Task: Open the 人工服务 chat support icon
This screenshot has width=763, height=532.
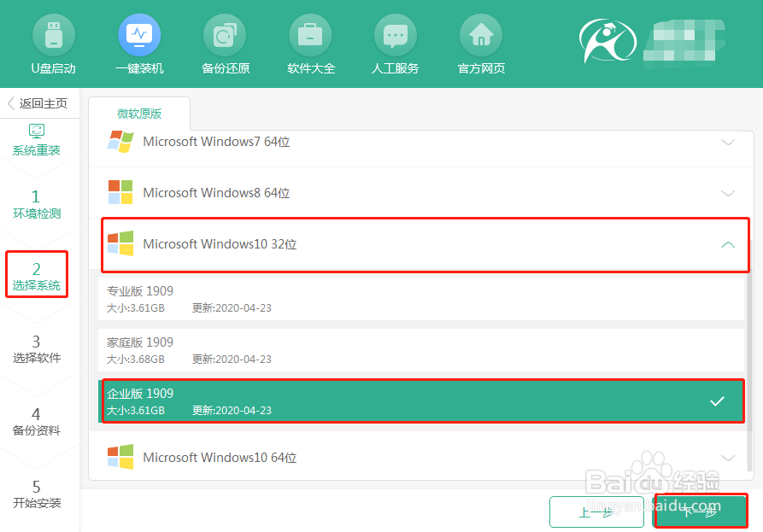Action: (396, 36)
